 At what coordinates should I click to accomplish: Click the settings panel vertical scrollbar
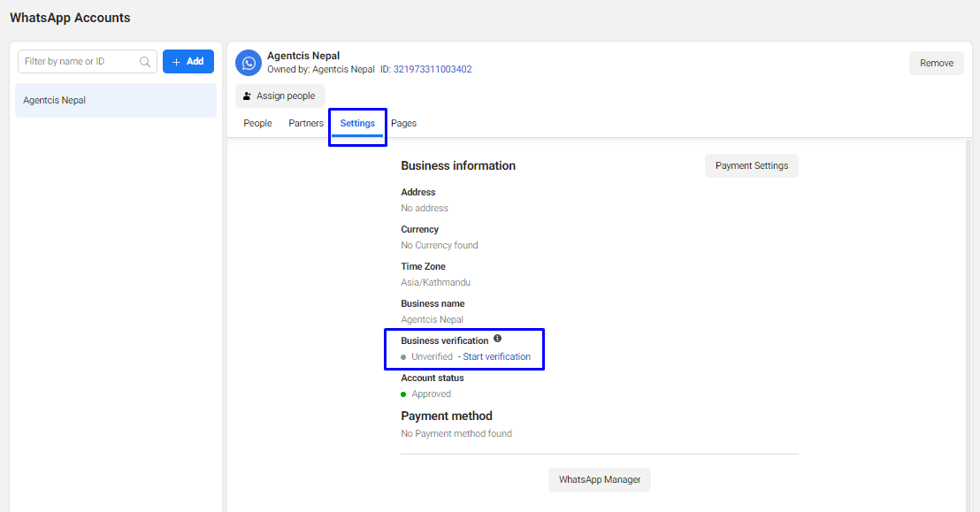[x=969, y=325]
